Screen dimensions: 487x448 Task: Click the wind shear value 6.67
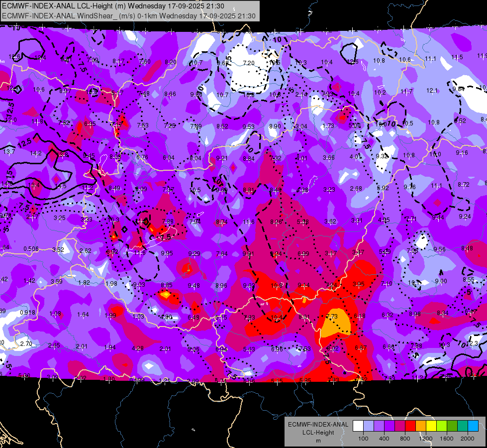(361, 347)
